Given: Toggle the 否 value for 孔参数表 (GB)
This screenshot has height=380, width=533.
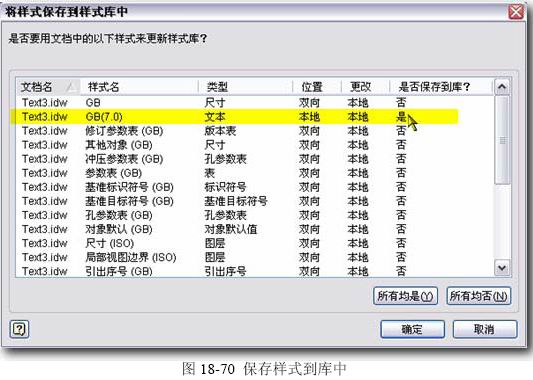Looking at the screenshot, I should (x=401, y=215).
